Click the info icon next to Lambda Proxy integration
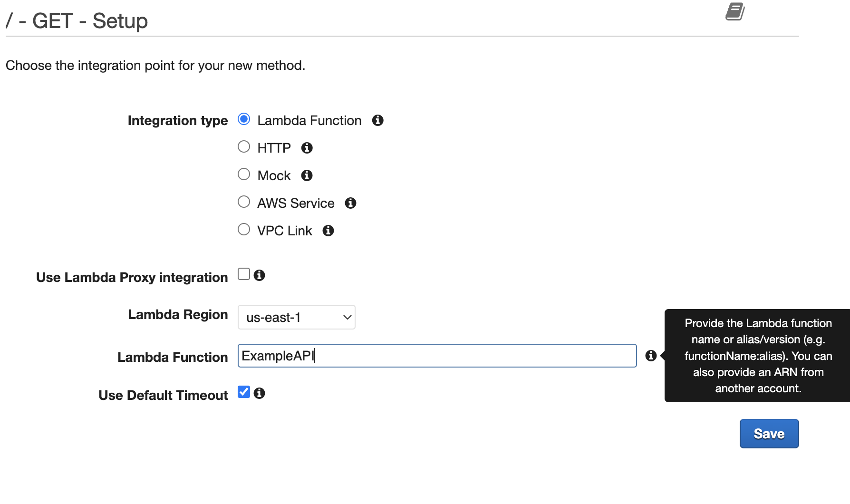The image size is (850, 504). (x=260, y=274)
